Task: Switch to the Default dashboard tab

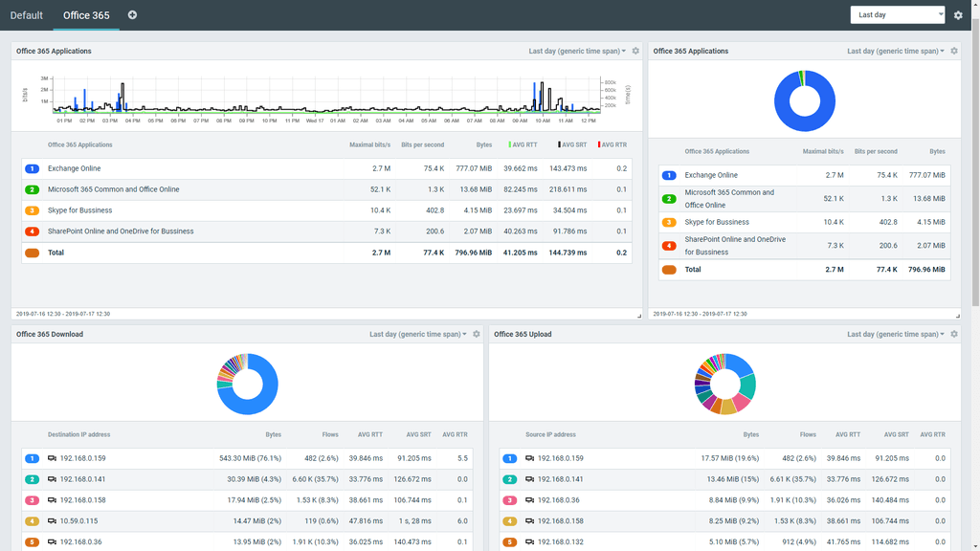Action: click(27, 15)
